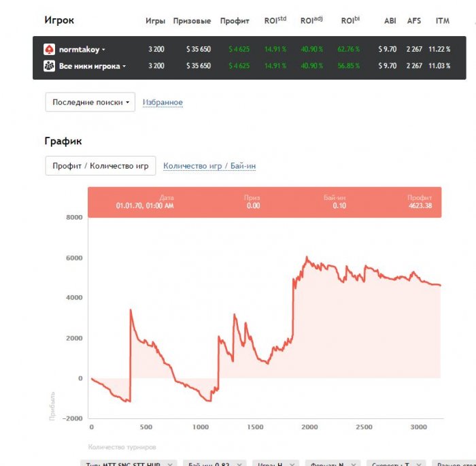
Task: Open the Избранное link
Action: [163, 103]
